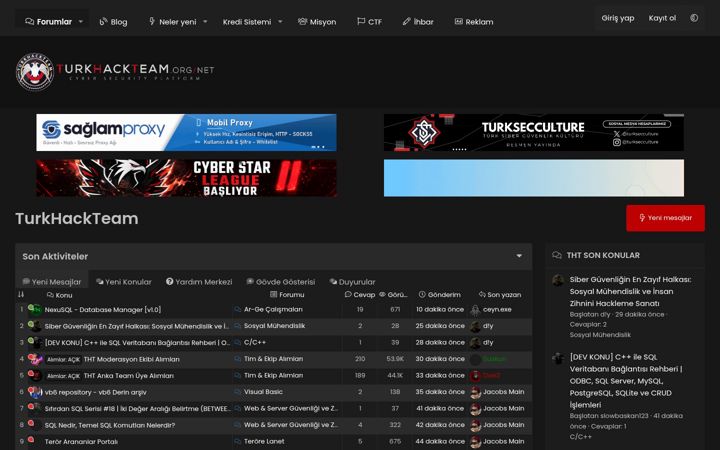Screen dimensions: 720x450
Task: Open the Visual Basic forum link
Action: [x=263, y=392]
